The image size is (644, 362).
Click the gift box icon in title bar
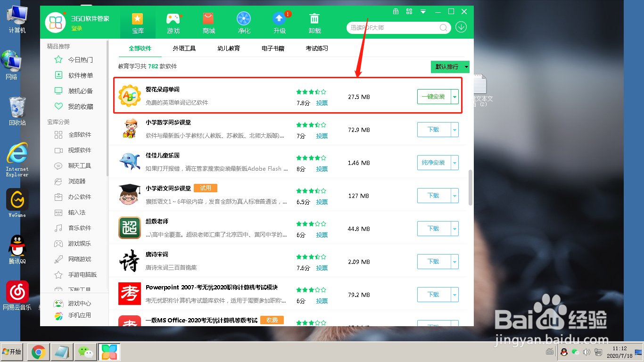pyautogui.click(x=396, y=11)
